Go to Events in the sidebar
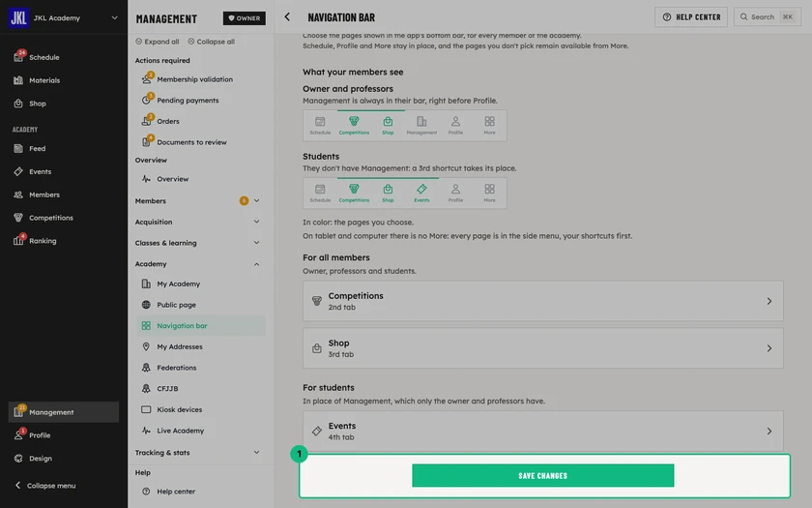Image resolution: width=812 pixels, height=508 pixels. (40, 171)
